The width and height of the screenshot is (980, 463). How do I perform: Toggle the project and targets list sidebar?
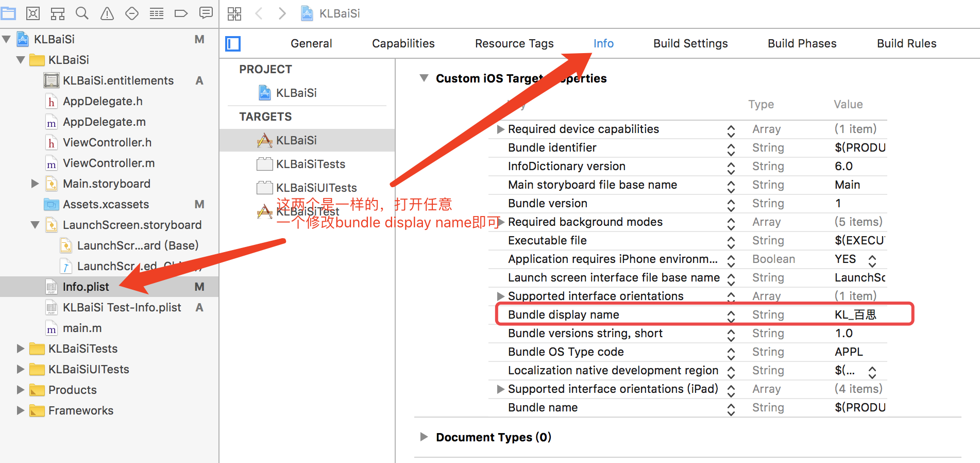[x=233, y=44]
